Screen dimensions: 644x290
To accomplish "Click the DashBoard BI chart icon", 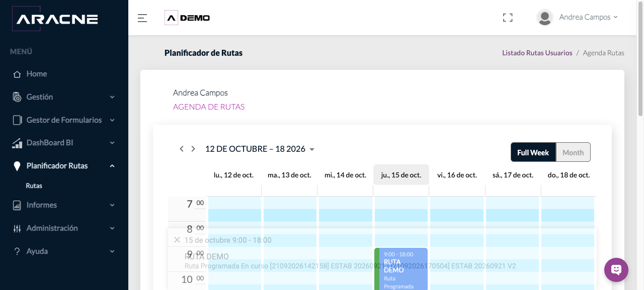I will pyautogui.click(x=17, y=143).
